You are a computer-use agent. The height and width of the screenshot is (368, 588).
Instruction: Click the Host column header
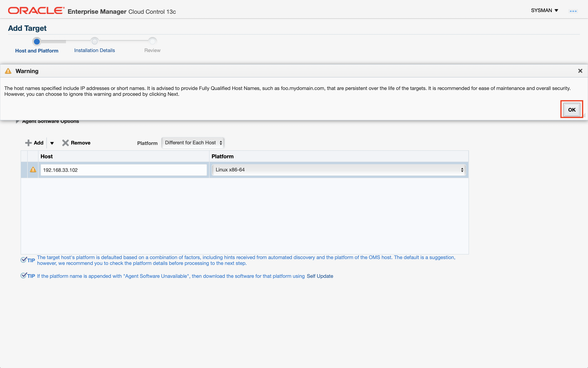click(124, 156)
